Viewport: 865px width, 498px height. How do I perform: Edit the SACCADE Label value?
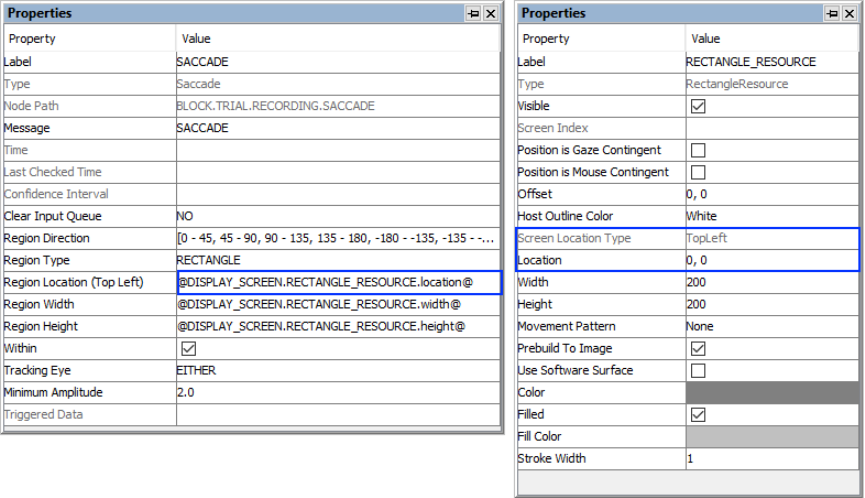click(x=338, y=62)
